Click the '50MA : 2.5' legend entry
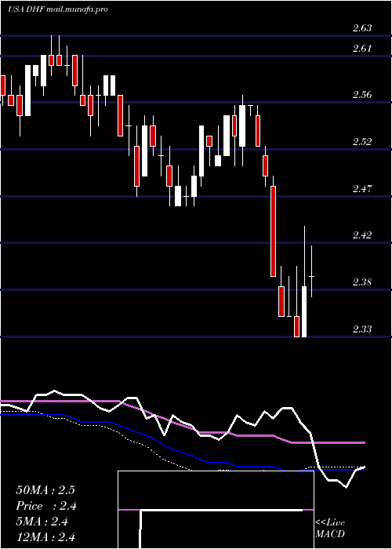The width and height of the screenshot is (392, 549). 45,490
